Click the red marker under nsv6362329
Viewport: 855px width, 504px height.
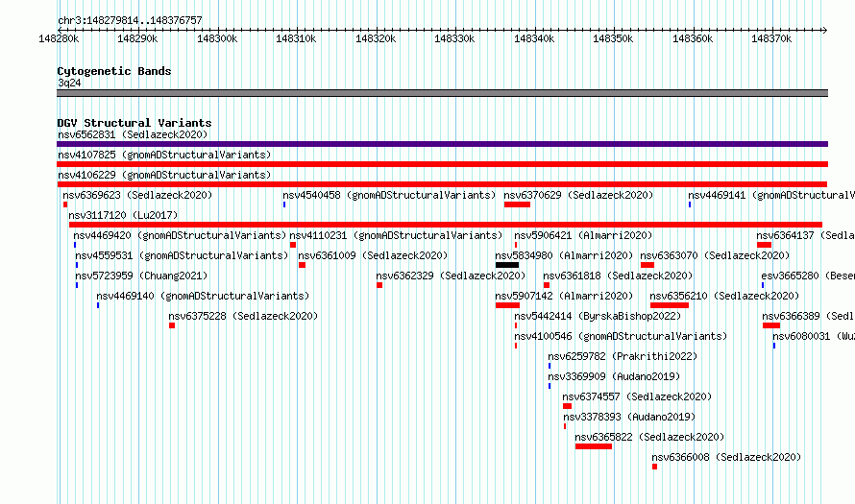click(x=379, y=285)
